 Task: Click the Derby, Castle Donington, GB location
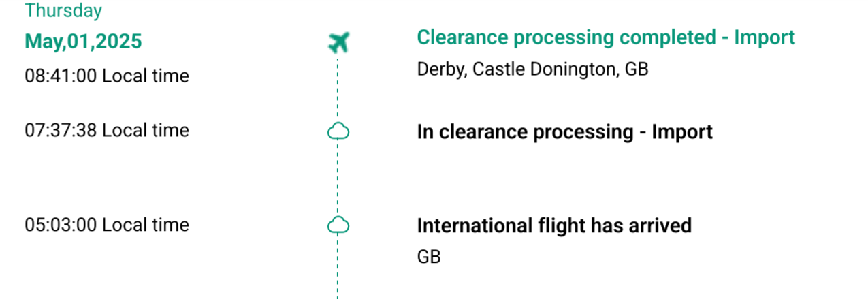coord(532,69)
